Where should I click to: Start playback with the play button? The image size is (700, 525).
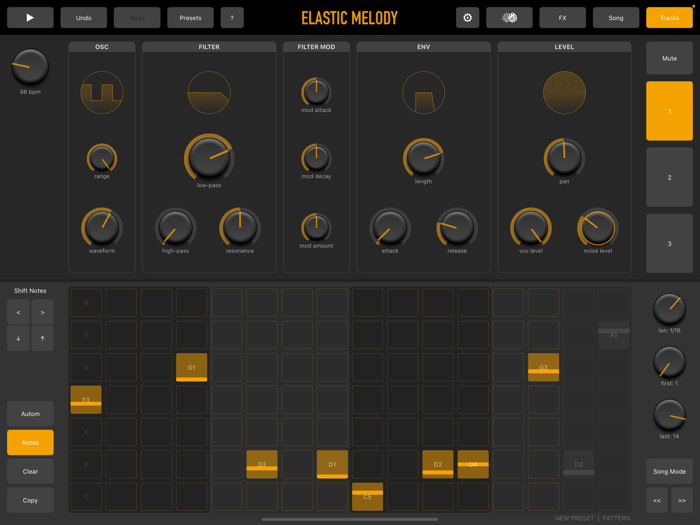point(30,18)
